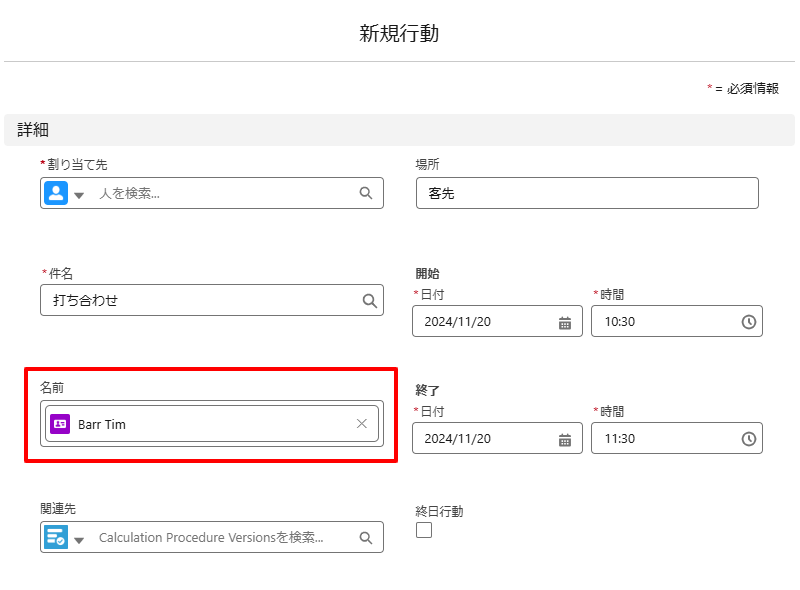Click the 新規行動 dialog title
The width and height of the screenshot is (800, 590).
[x=399, y=34]
